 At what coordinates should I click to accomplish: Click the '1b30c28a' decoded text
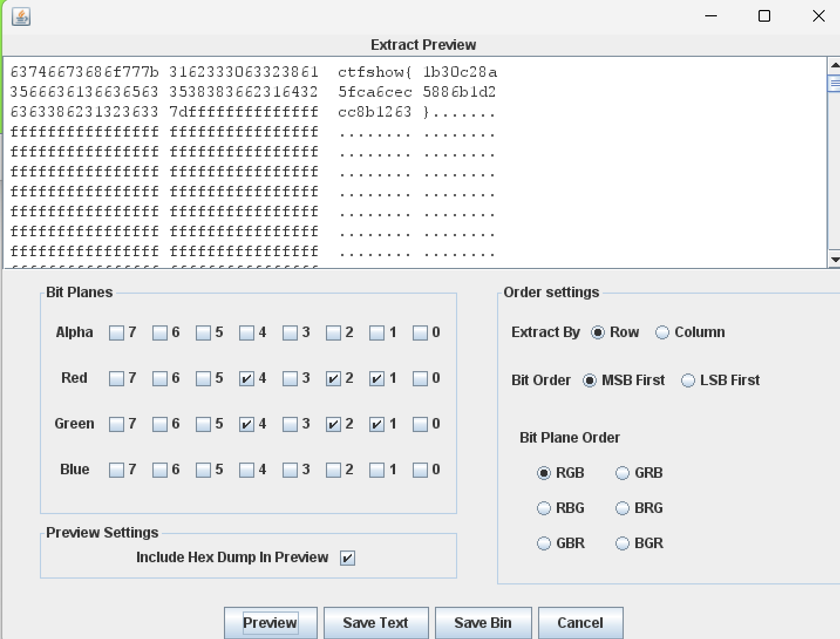460,72
